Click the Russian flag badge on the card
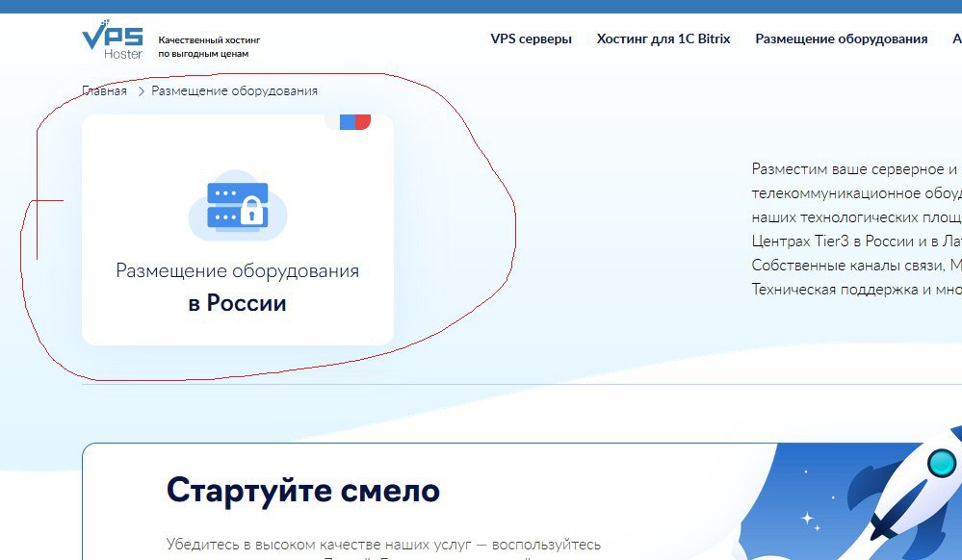The image size is (962, 560). point(348,122)
